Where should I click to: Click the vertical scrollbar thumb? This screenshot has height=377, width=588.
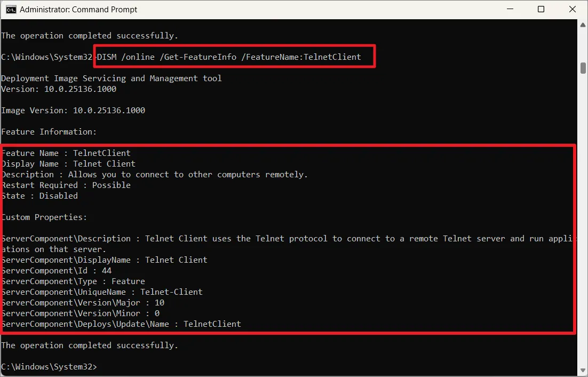coord(583,69)
